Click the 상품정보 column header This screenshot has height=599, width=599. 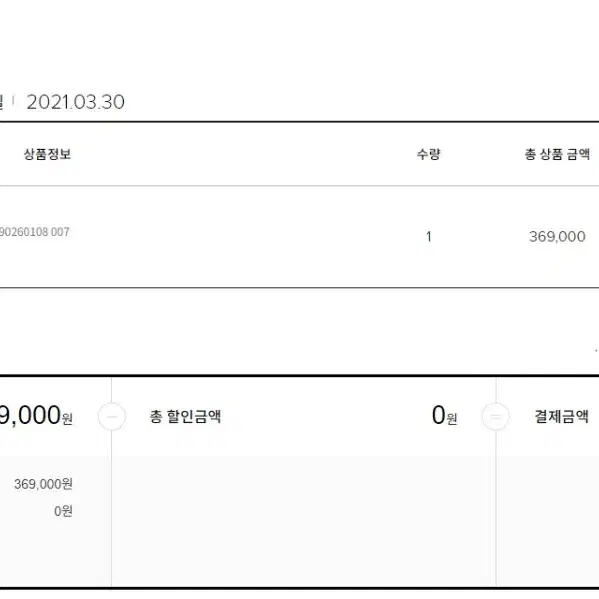click(x=47, y=154)
